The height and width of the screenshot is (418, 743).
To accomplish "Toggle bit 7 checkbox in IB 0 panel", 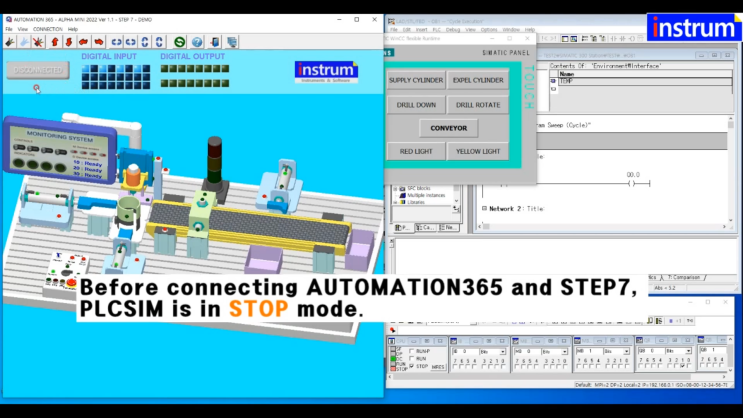I will click(x=455, y=366).
